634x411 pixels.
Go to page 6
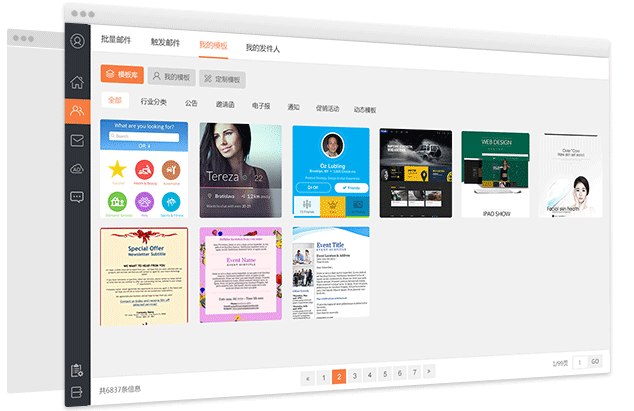(399, 373)
